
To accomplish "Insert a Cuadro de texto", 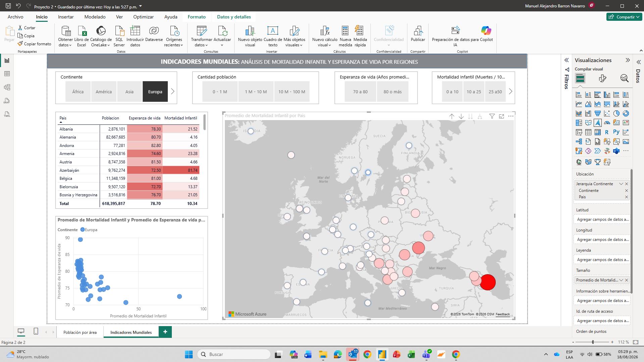I will (273, 36).
